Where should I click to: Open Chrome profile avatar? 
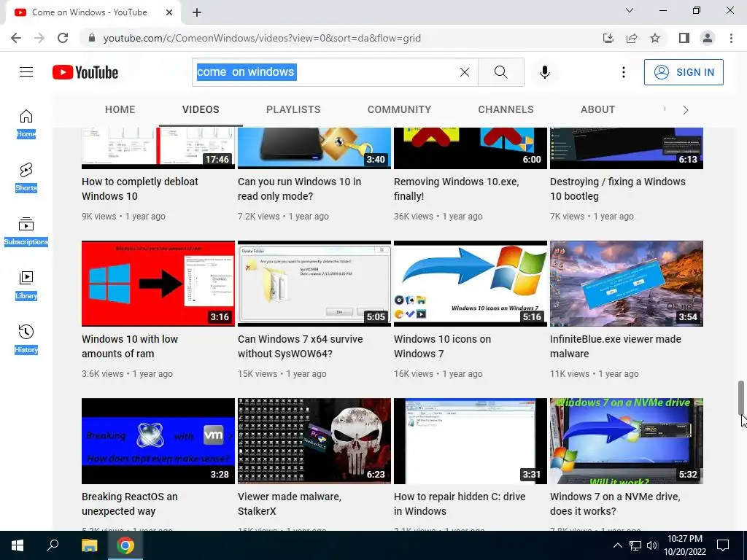pyautogui.click(x=708, y=38)
